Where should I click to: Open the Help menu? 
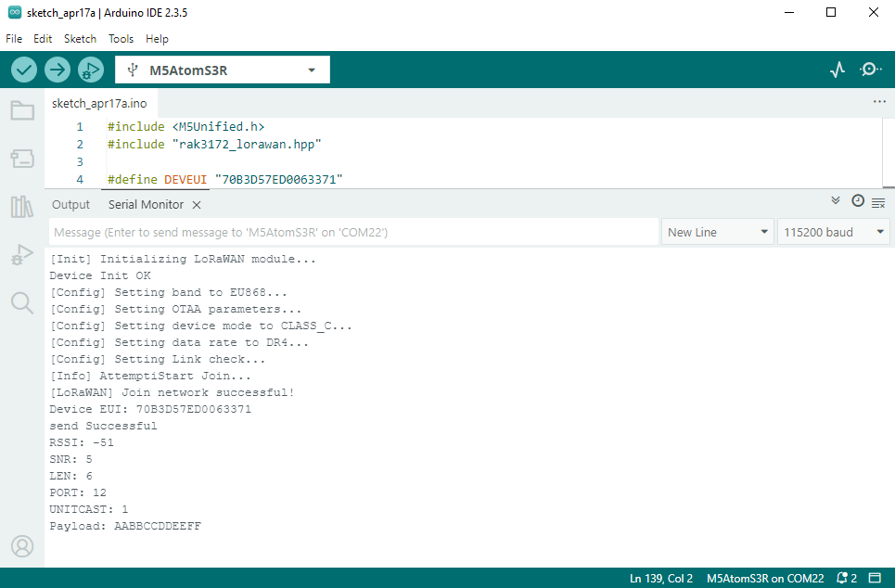coord(157,39)
